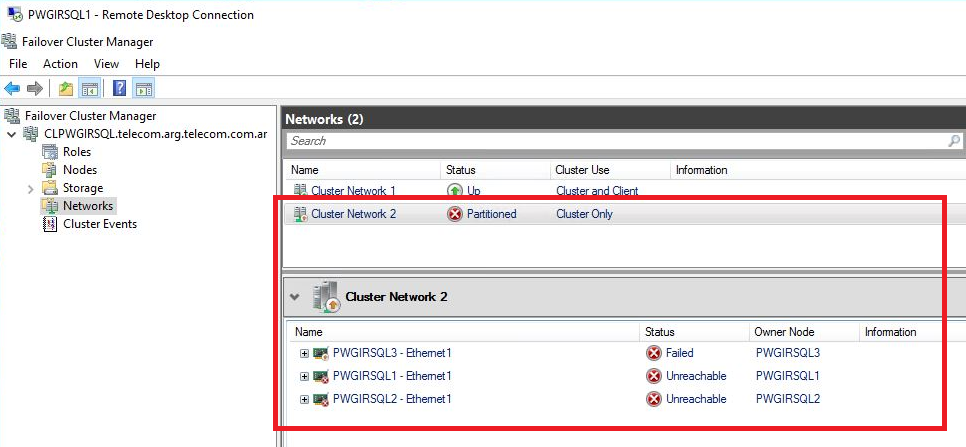Click the blue Help question mark icon

click(120, 89)
